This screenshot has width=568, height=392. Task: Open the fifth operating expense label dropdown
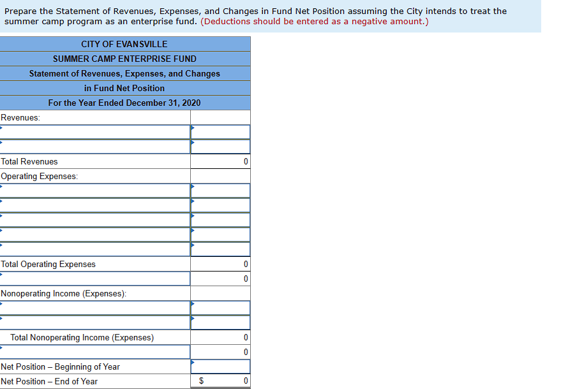tap(95, 249)
